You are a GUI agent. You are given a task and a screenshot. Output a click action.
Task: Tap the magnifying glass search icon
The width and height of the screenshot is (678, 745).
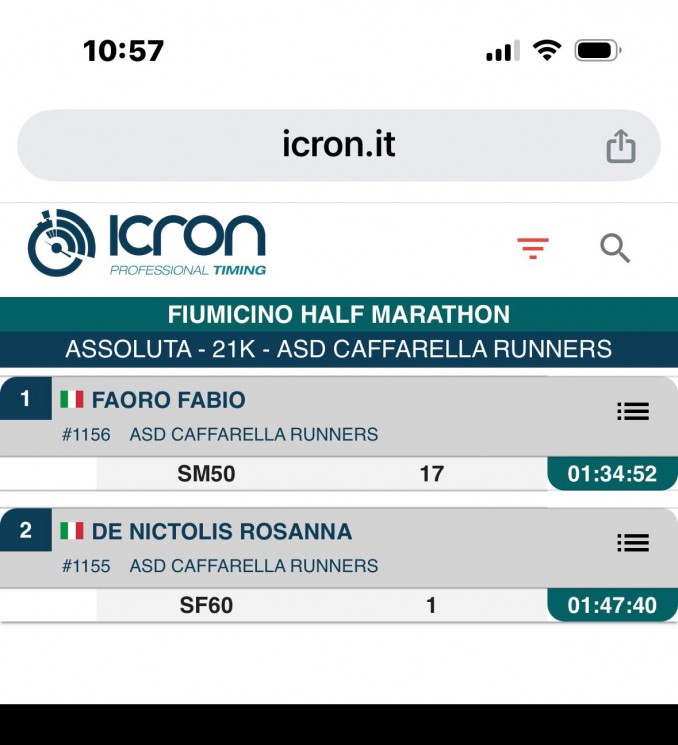(615, 248)
